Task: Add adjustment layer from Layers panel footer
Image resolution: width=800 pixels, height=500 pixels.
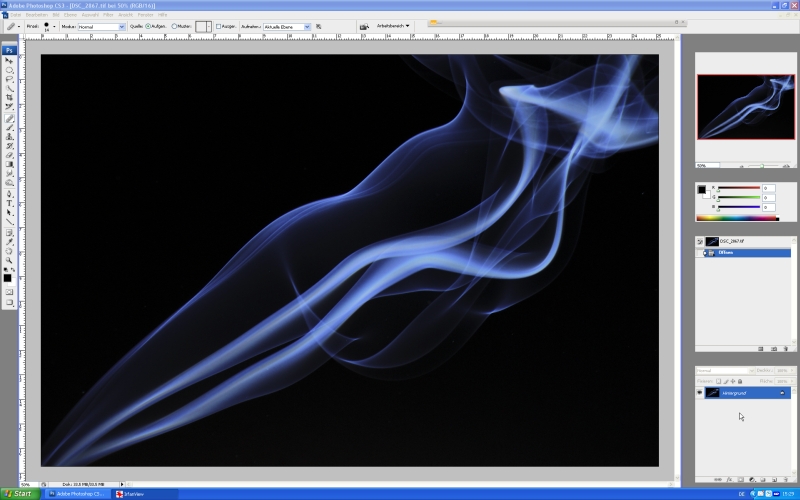Action: [x=752, y=480]
